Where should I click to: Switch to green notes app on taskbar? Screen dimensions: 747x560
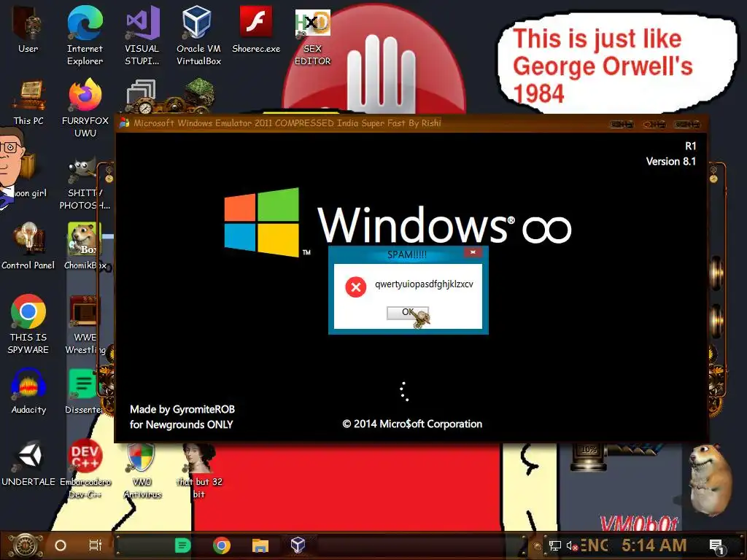click(182, 545)
